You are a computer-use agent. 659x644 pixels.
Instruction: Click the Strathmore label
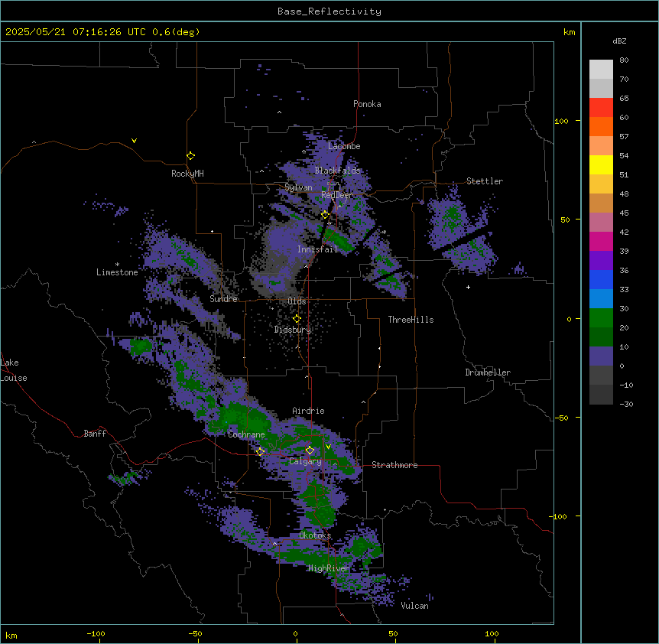[x=394, y=465]
